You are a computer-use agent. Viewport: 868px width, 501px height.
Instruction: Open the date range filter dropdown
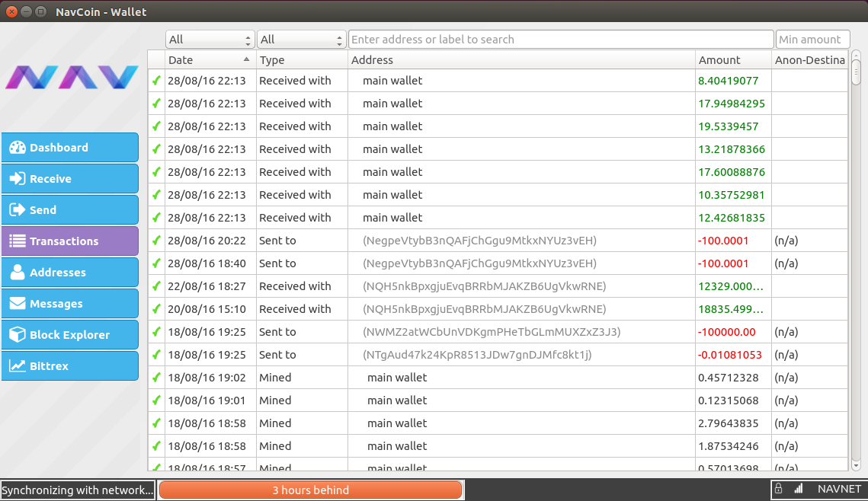(210, 40)
